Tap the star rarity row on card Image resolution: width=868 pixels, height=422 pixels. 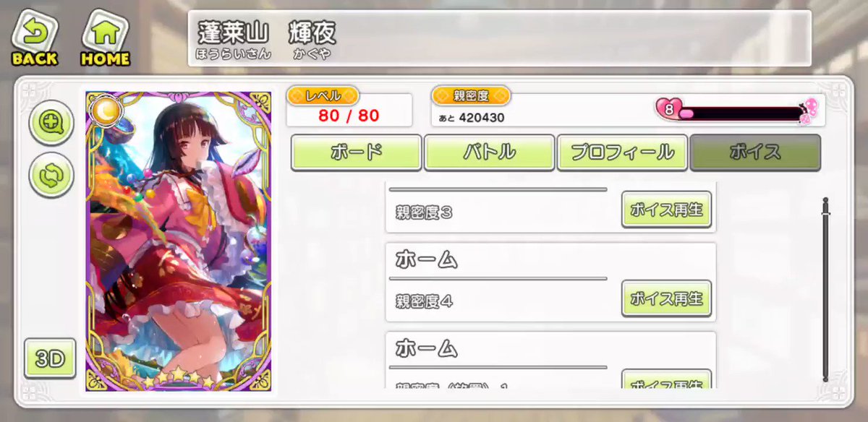(179, 378)
